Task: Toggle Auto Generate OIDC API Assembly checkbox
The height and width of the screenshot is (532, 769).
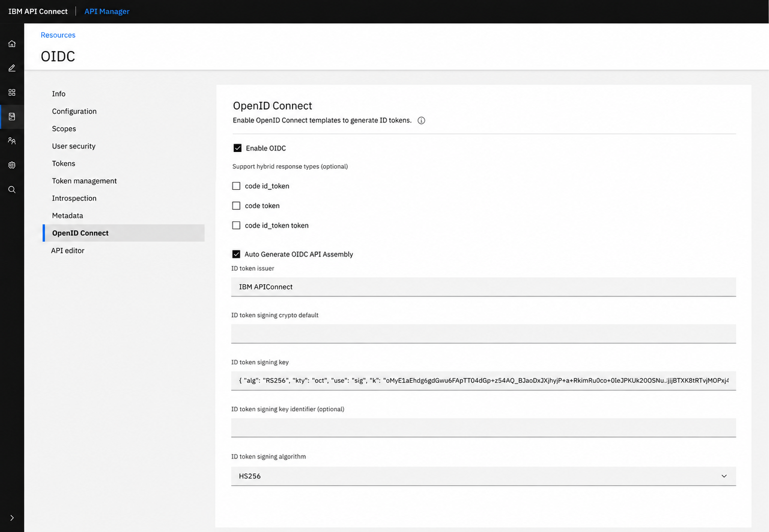Action: coord(236,254)
